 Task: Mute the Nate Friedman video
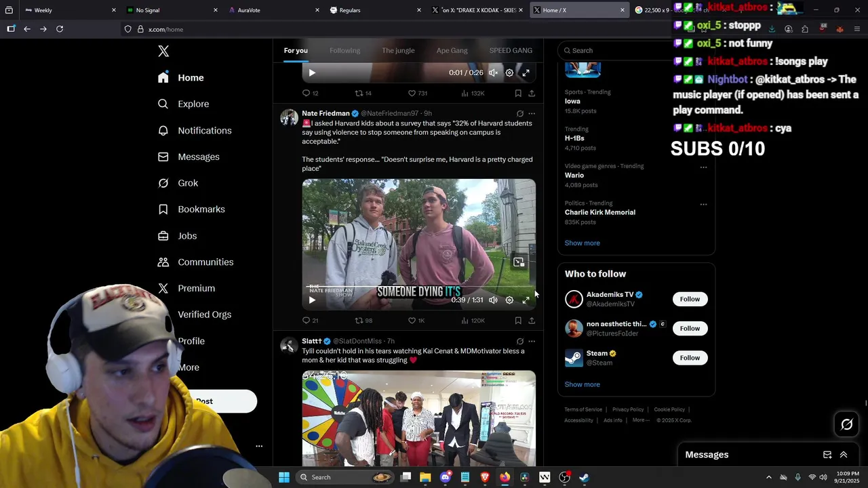coord(493,300)
